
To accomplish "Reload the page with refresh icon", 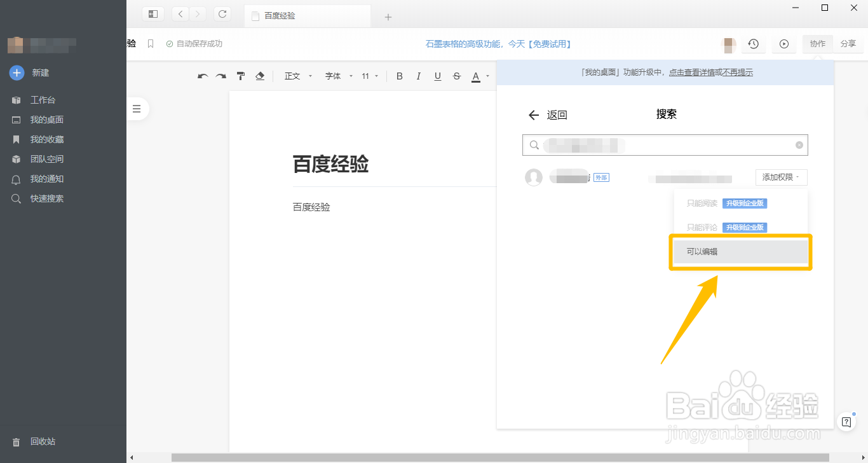I will tap(222, 14).
